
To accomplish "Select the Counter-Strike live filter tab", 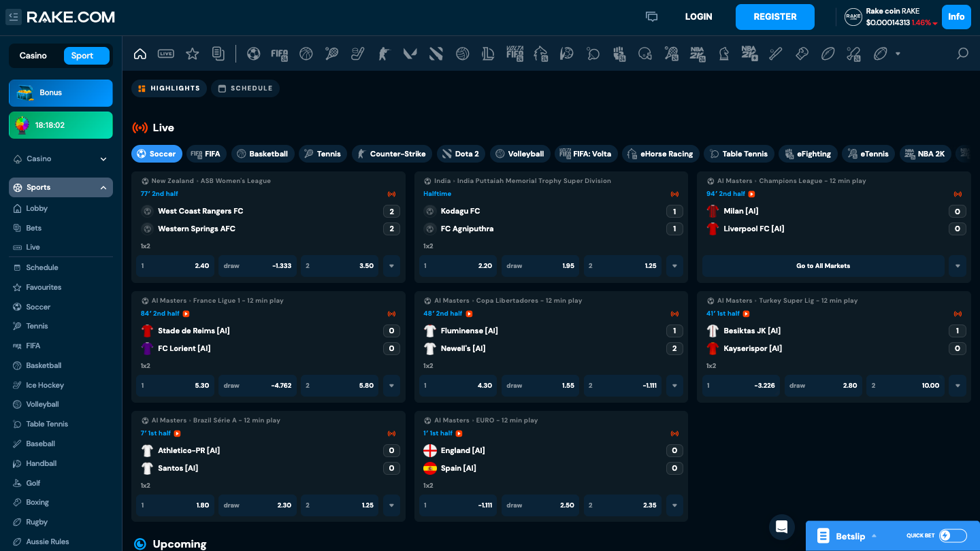I will pyautogui.click(x=392, y=154).
